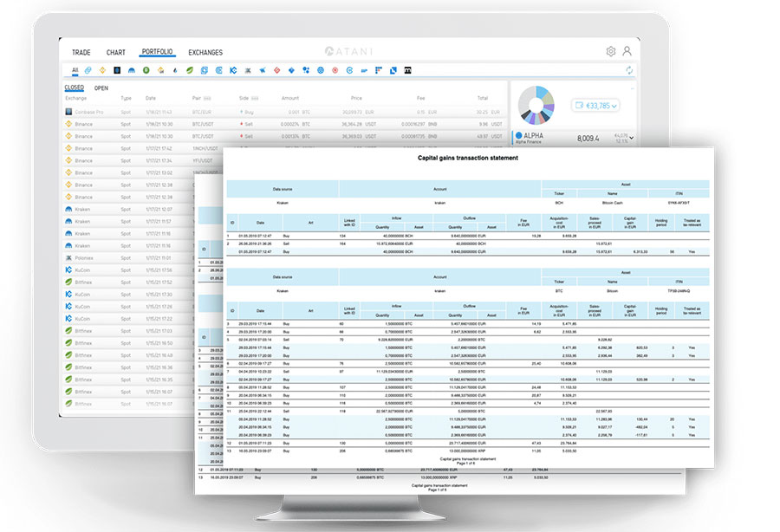Image resolution: width=780 pixels, height=532 pixels.
Task: Click the refresh sync arrows icon
Action: coord(629,69)
